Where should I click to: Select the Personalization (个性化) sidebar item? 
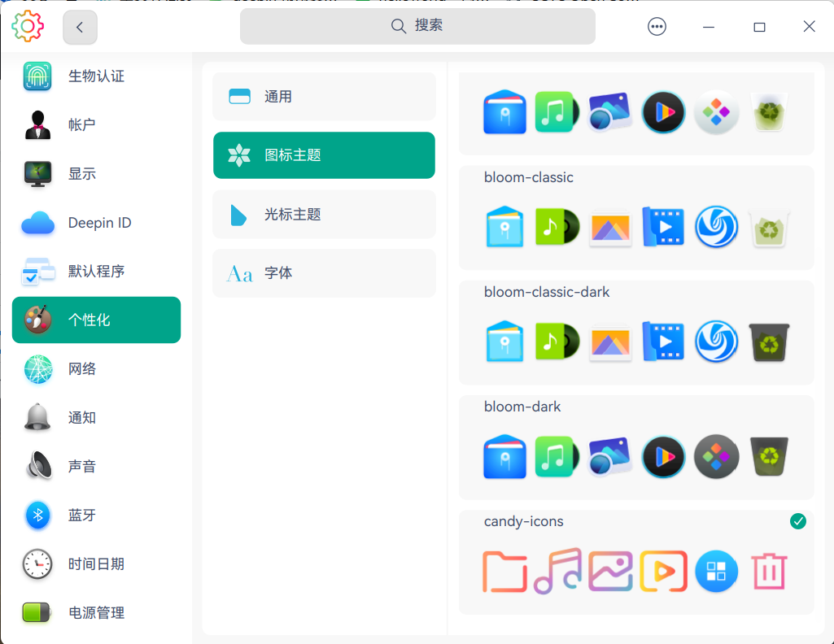(x=96, y=320)
